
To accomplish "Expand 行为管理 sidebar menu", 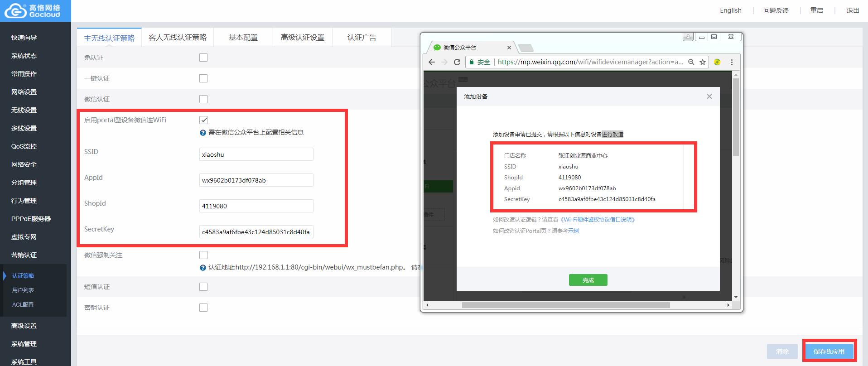I will 24,201.
